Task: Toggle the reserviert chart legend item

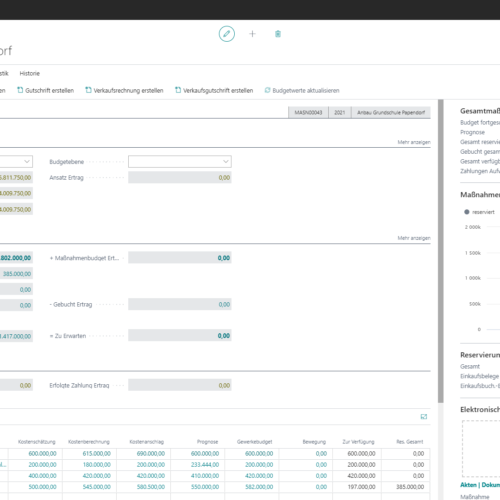Action: 479,212
